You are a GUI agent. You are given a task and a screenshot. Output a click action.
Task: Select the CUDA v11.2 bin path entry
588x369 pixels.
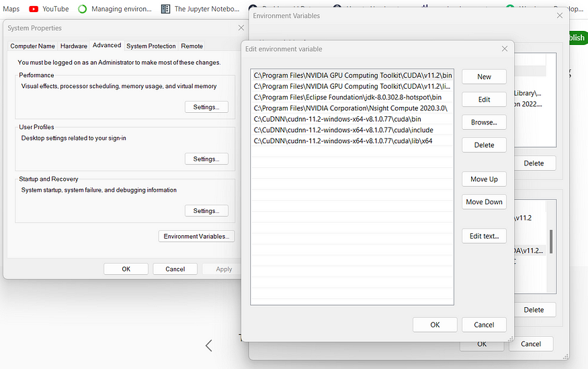[352, 75]
